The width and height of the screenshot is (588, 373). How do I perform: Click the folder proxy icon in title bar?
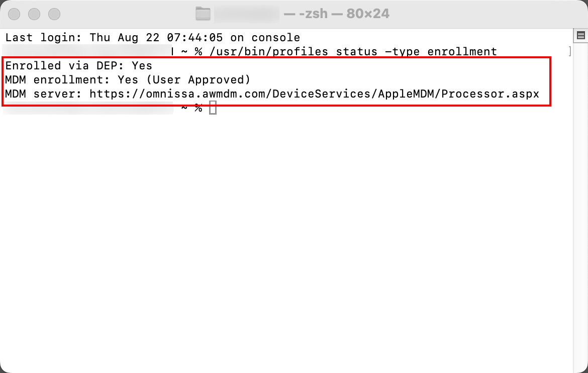(203, 14)
